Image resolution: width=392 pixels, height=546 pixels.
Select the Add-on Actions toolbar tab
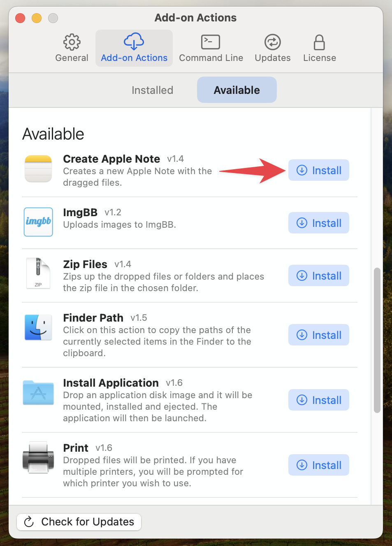pos(134,48)
